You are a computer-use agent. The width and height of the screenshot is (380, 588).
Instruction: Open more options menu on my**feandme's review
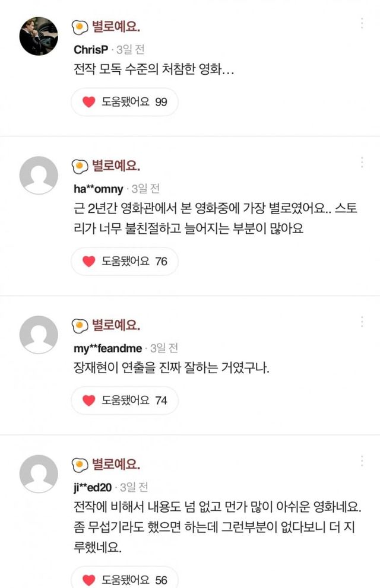362,322
